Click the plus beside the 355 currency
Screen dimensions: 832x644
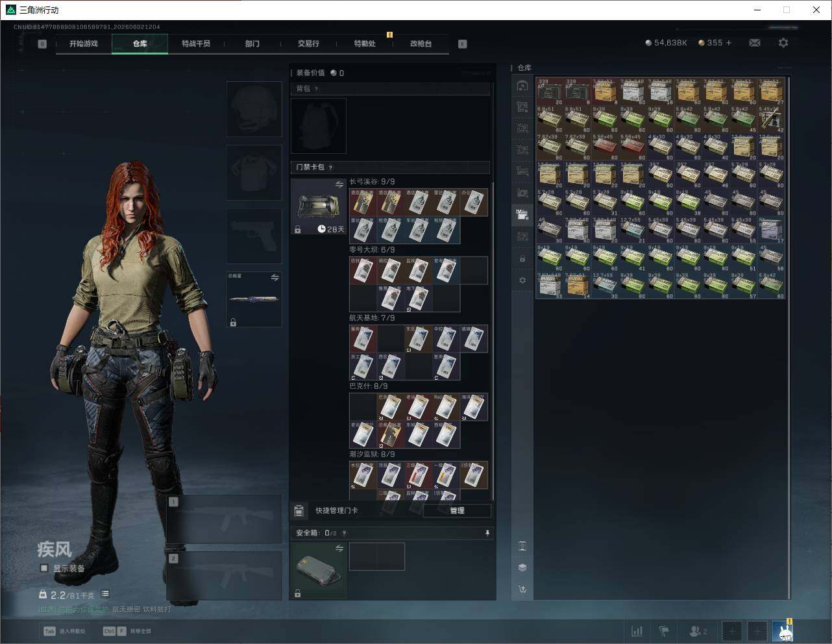point(729,43)
